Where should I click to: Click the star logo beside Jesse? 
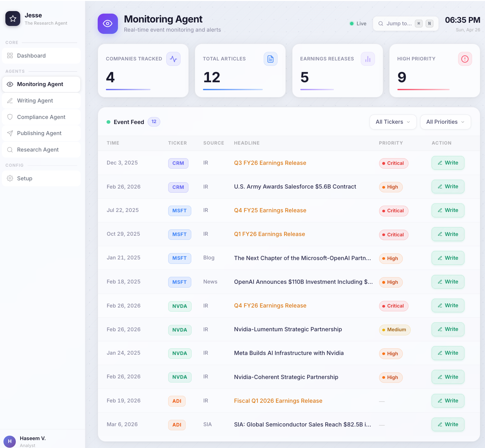pyautogui.click(x=13, y=19)
